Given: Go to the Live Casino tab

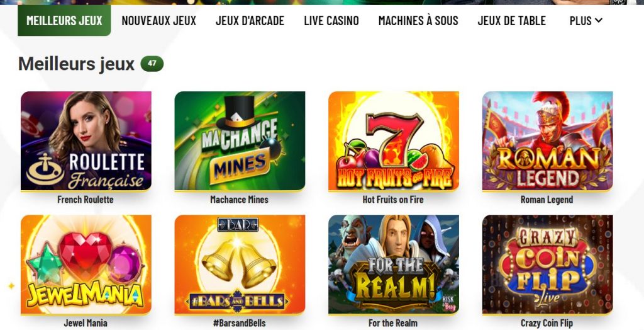Looking at the screenshot, I should (331, 21).
